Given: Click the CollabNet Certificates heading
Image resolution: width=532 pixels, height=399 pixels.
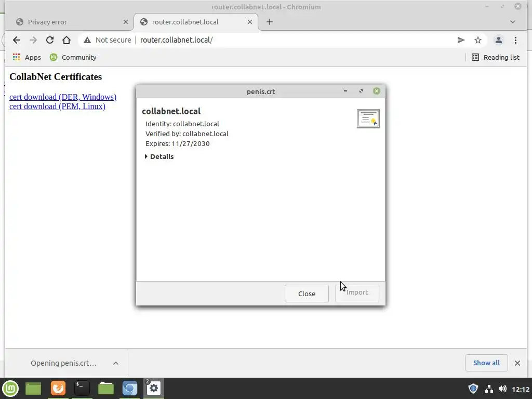Looking at the screenshot, I should 56,77.
